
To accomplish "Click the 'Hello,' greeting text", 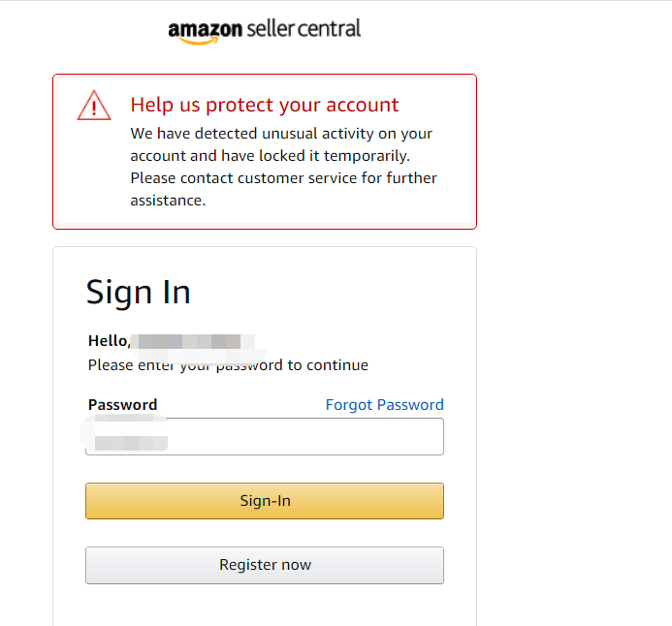I will pyautogui.click(x=109, y=341).
